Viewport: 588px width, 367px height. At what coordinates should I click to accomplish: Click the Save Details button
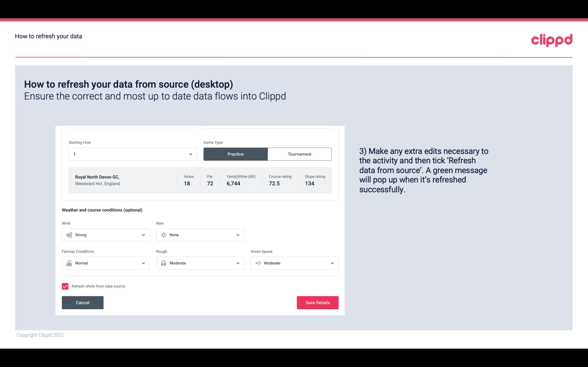[x=317, y=302]
